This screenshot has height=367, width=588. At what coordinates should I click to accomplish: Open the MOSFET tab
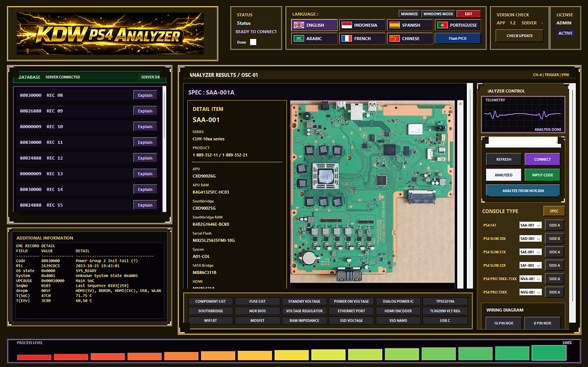257,320
